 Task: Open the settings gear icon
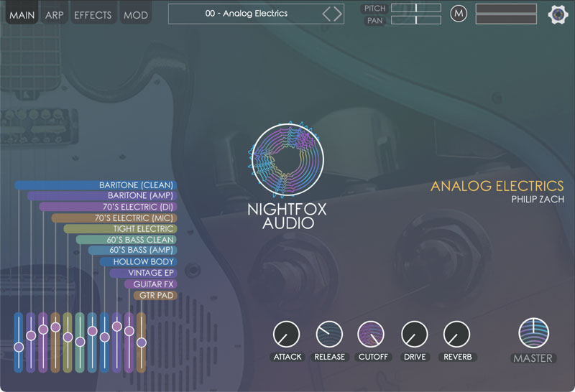click(x=558, y=14)
